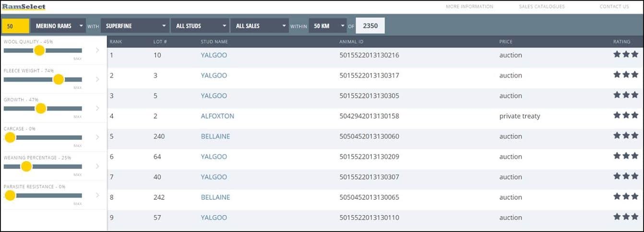The width and height of the screenshot is (644, 232).
Task: Select animal ID 5015522013130305
Action: point(369,96)
